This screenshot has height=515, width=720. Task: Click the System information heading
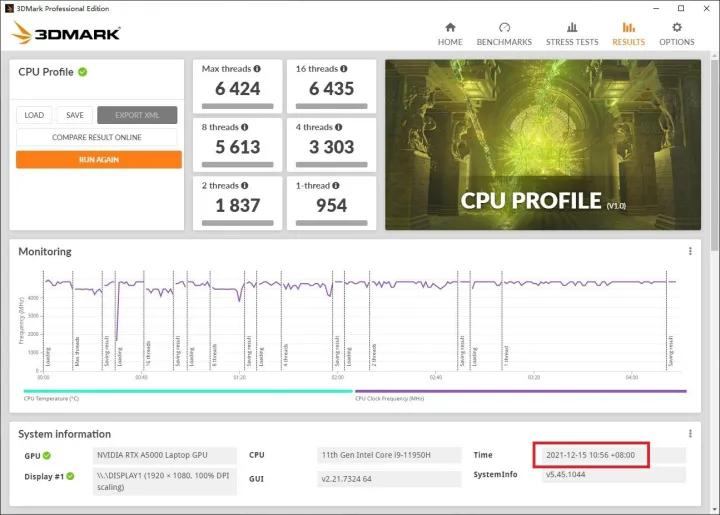pos(64,434)
